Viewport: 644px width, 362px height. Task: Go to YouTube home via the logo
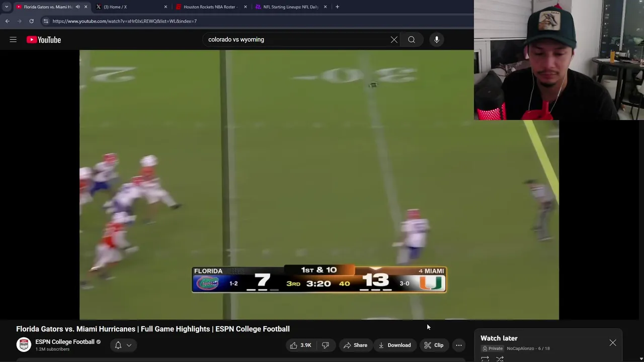[x=44, y=40]
